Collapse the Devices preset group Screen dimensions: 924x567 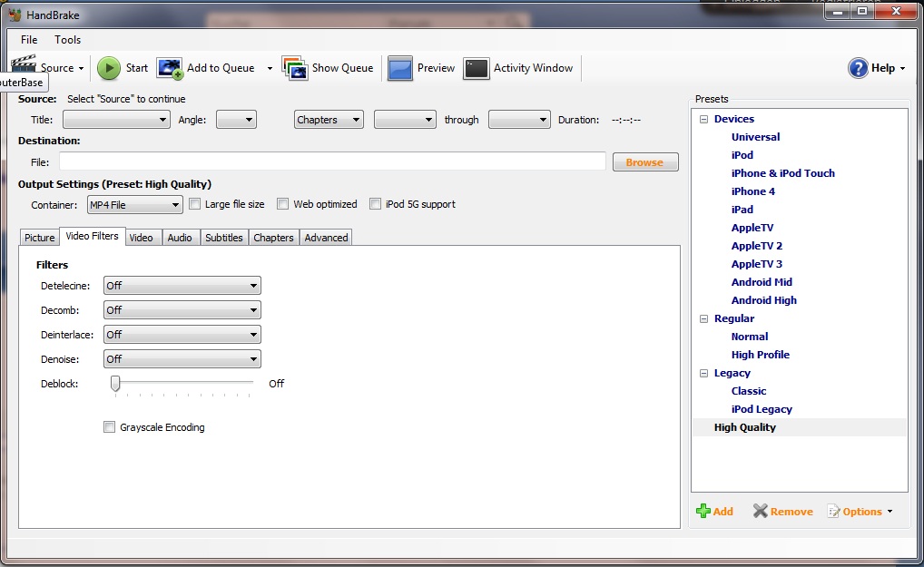(x=703, y=119)
